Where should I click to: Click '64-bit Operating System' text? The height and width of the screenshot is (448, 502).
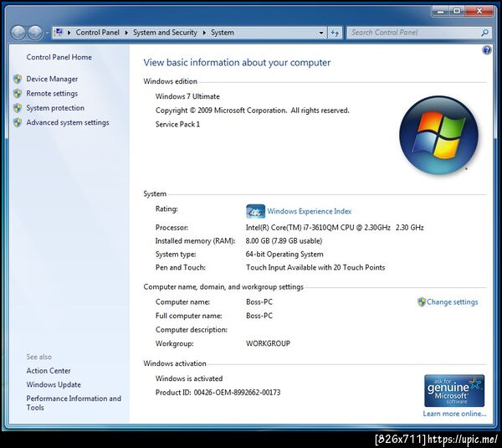[284, 254]
